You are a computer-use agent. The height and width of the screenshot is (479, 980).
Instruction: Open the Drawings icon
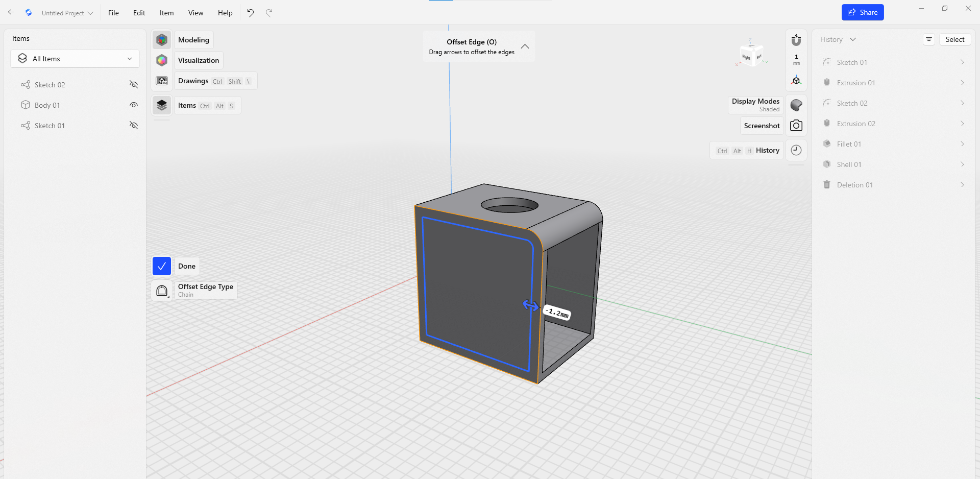tap(162, 81)
